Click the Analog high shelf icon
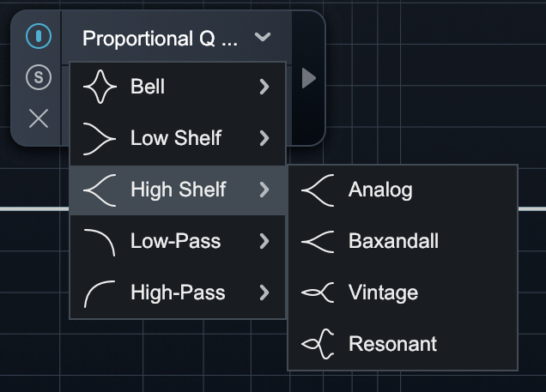The width and height of the screenshot is (546, 392). click(318, 190)
